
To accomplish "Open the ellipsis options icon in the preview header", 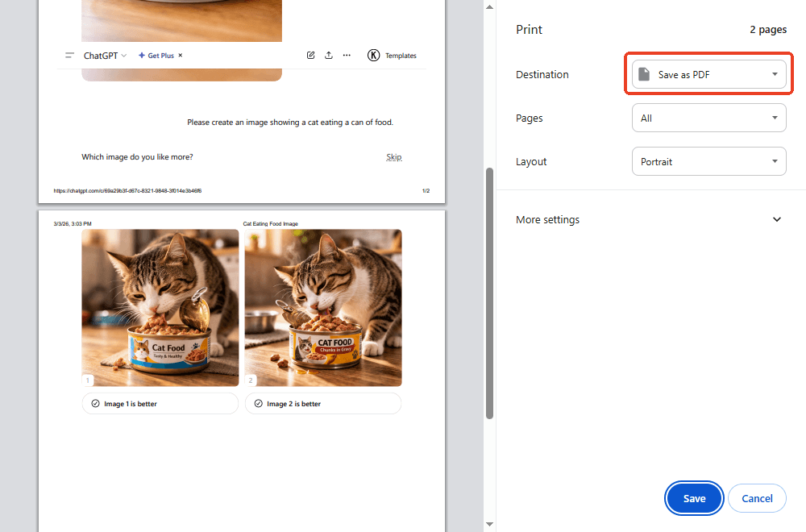I will click(347, 55).
